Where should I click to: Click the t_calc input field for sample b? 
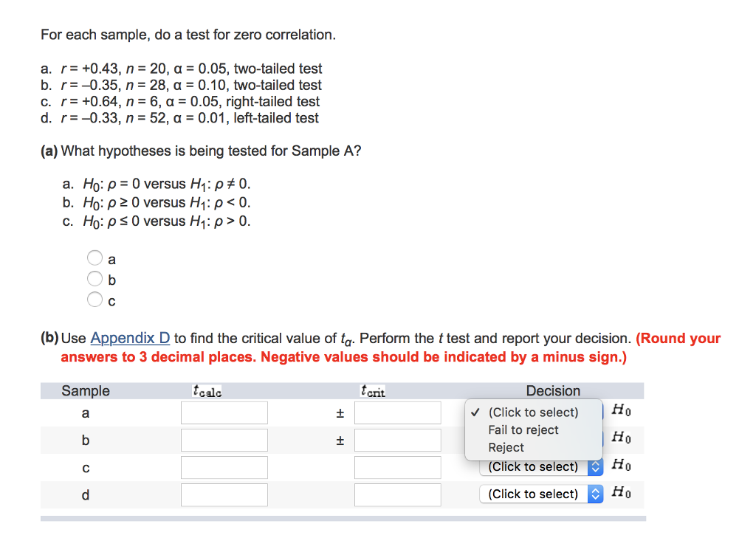(x=224, y=439)
